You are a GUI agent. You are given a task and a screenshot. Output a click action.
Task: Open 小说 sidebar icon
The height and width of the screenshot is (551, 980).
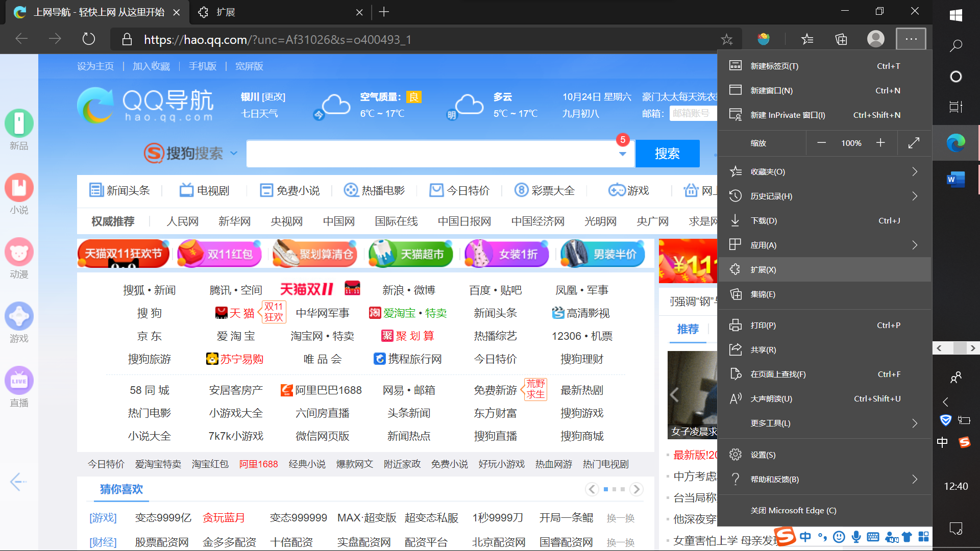19,194
